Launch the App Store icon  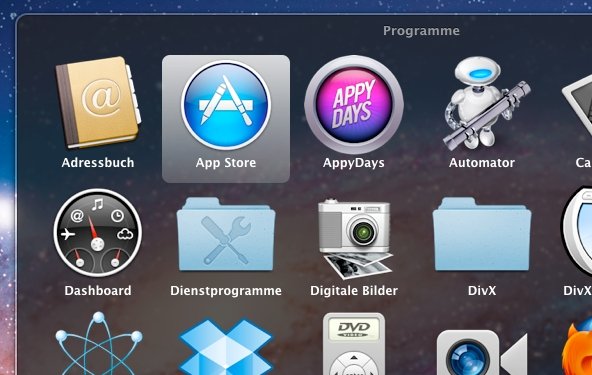[x=226, y=105]
